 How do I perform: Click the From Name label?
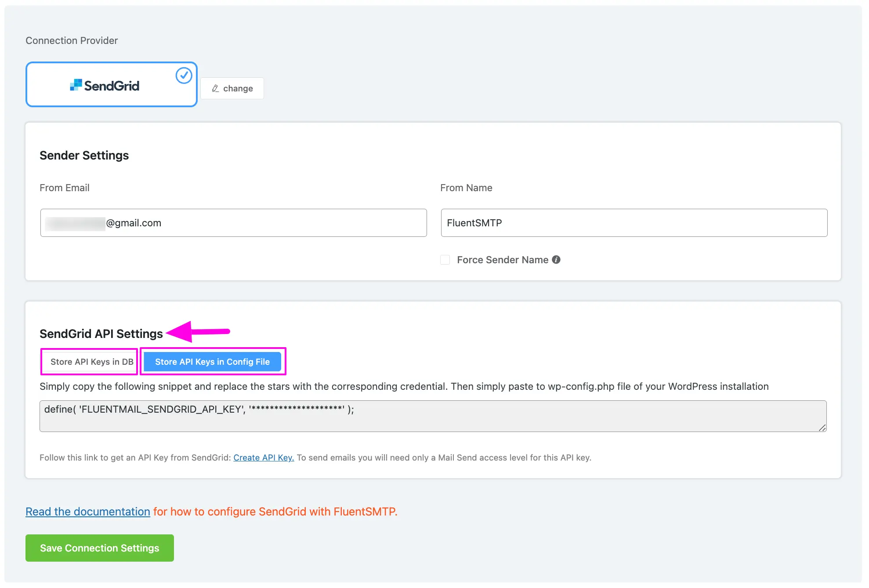466,188
